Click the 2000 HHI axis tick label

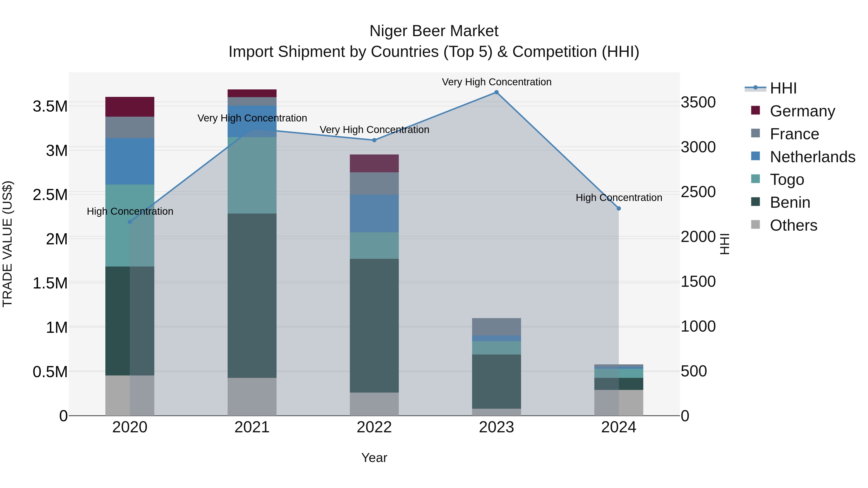tap(698, 237)
